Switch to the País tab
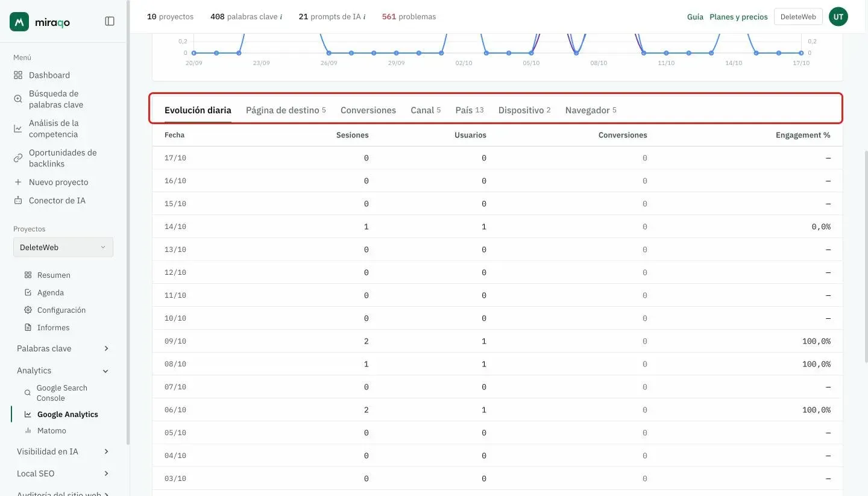The image size is (868, 496). (470, 110)
